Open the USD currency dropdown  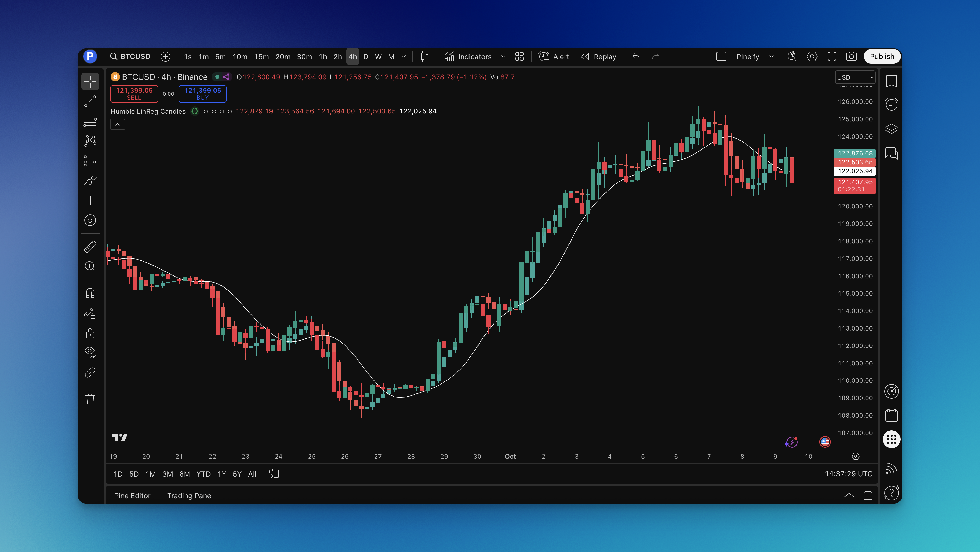[x=855, y=77]
